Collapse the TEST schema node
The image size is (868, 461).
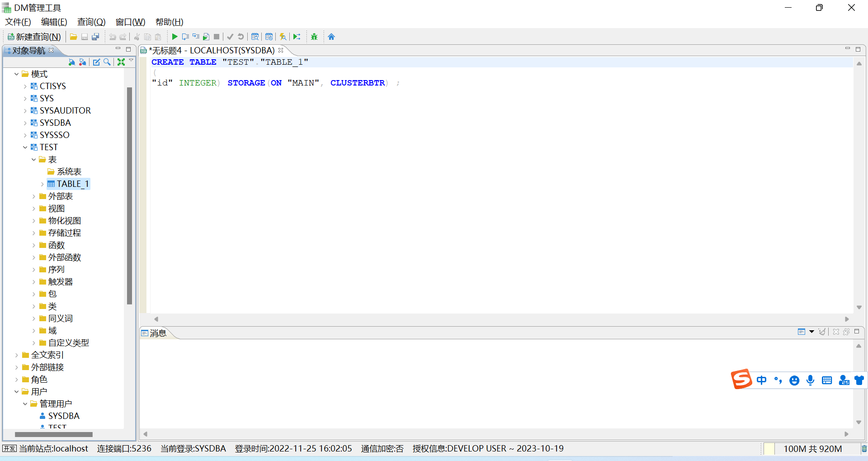click(x=25, y=147)
